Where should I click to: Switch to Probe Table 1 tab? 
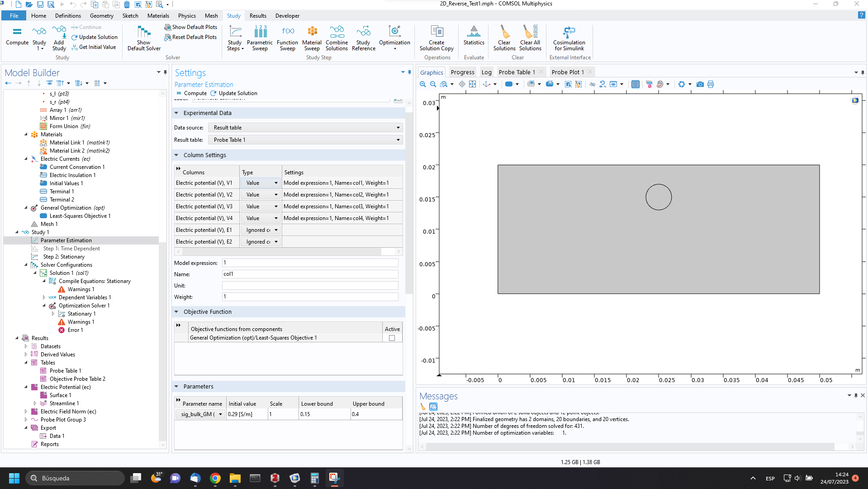pyautogui.click(x=517, y=72)
